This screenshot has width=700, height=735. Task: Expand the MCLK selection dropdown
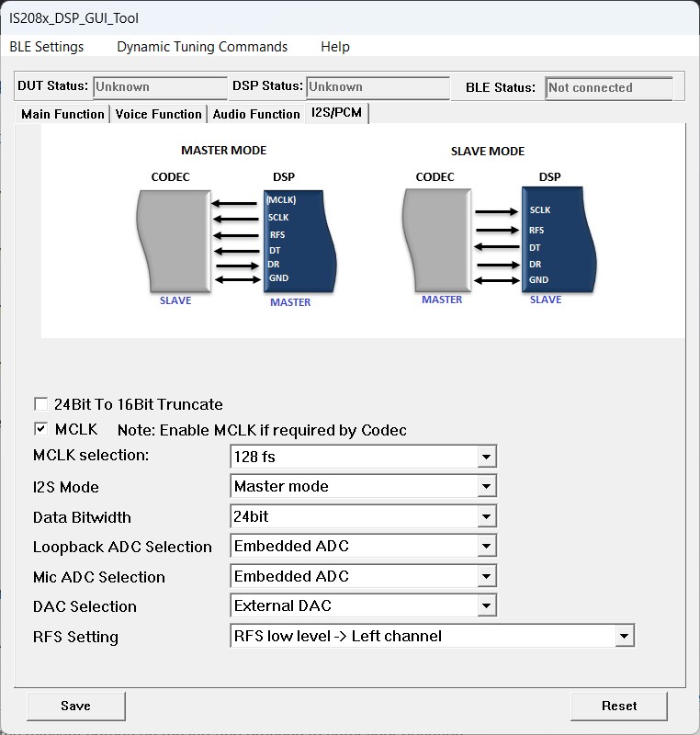coord(486,457)
